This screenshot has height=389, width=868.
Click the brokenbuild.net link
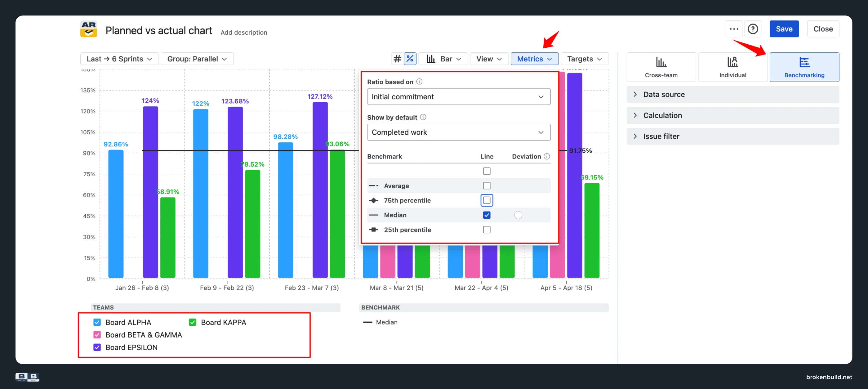829,377
